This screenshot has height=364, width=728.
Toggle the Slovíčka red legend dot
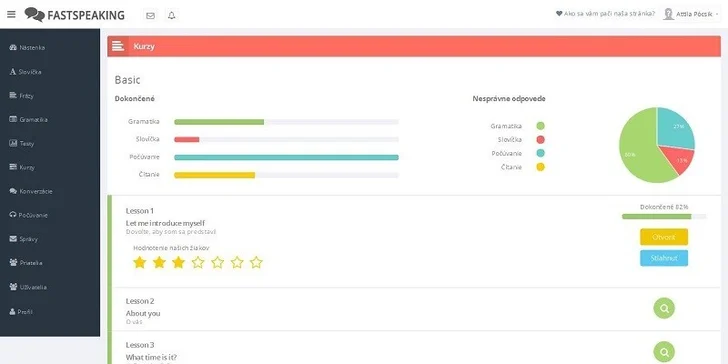pos(540,140)
